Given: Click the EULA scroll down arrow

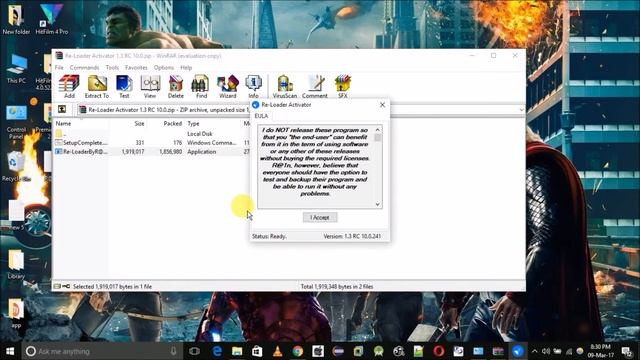Looking at the screenshot, I should coord(378,204).
